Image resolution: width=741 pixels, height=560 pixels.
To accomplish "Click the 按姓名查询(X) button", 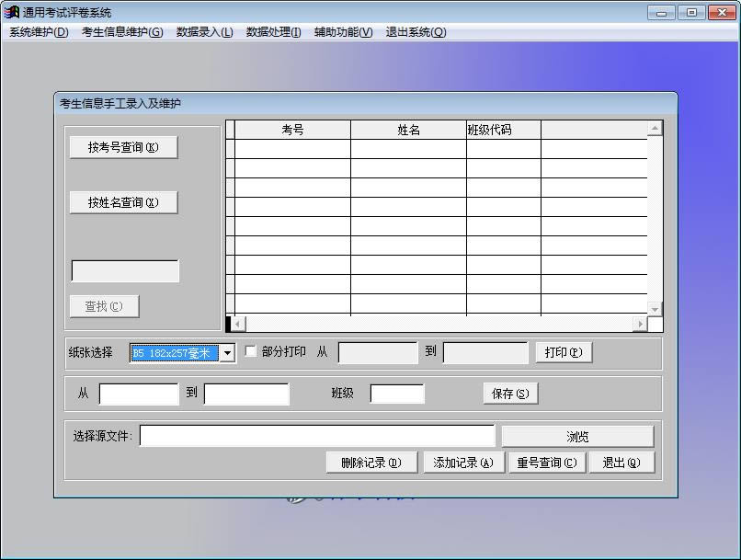I will click(x=123, y=202).
